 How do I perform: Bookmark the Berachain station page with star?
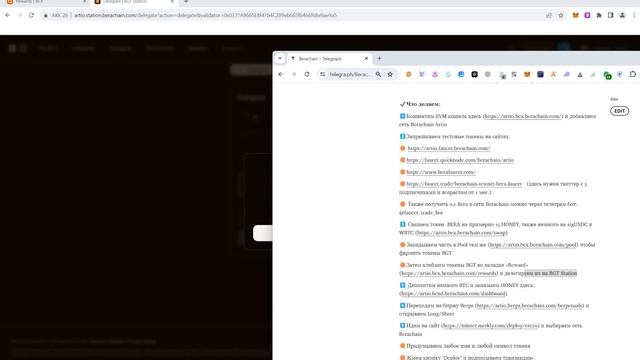click(561, 15)
